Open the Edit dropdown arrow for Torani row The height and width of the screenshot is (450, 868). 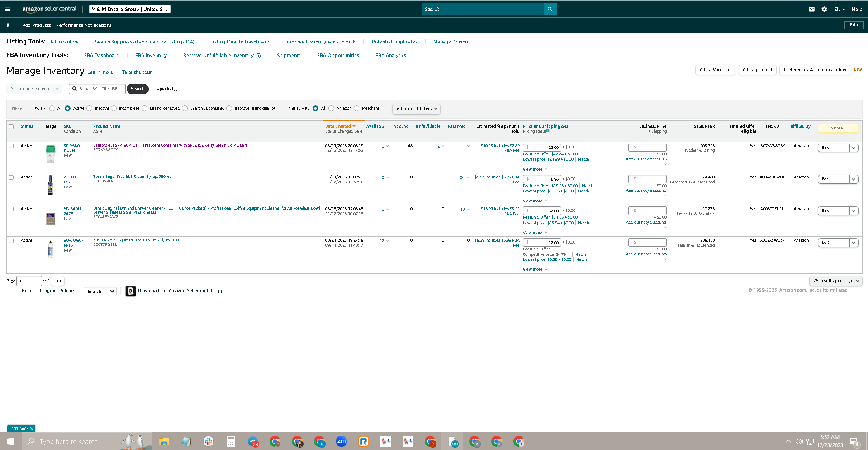coord(854,179)
